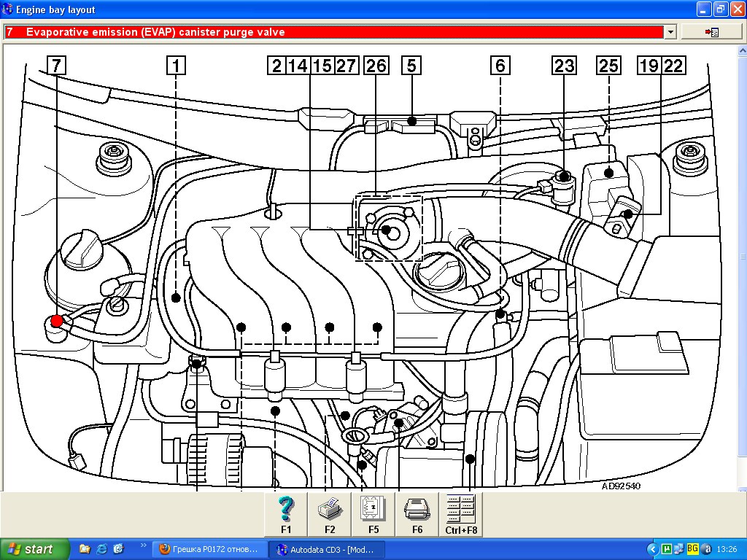Click component label 26 in the diagram
747x560 pixels.
click(376, 66)
